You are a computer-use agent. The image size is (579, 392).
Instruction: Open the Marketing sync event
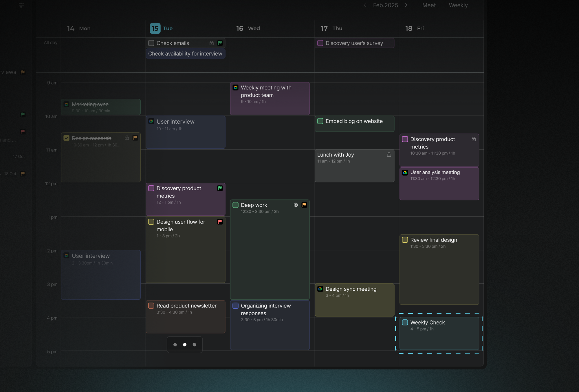[101, 107]
